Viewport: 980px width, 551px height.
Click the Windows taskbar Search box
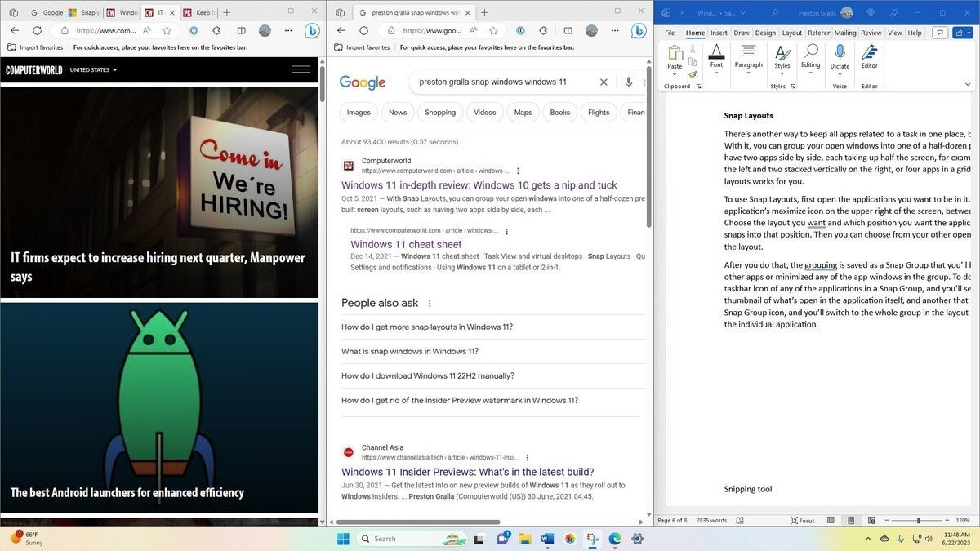412,539
